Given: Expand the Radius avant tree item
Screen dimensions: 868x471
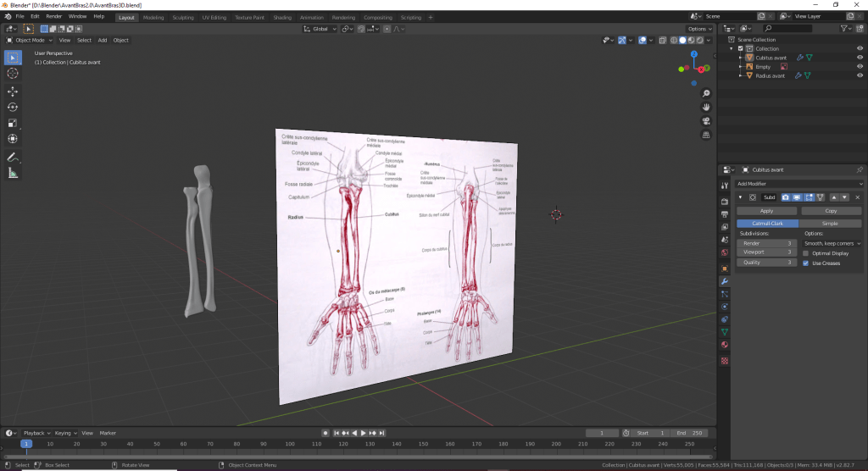Looking at the screenshot, I should (x=740, y=76).
